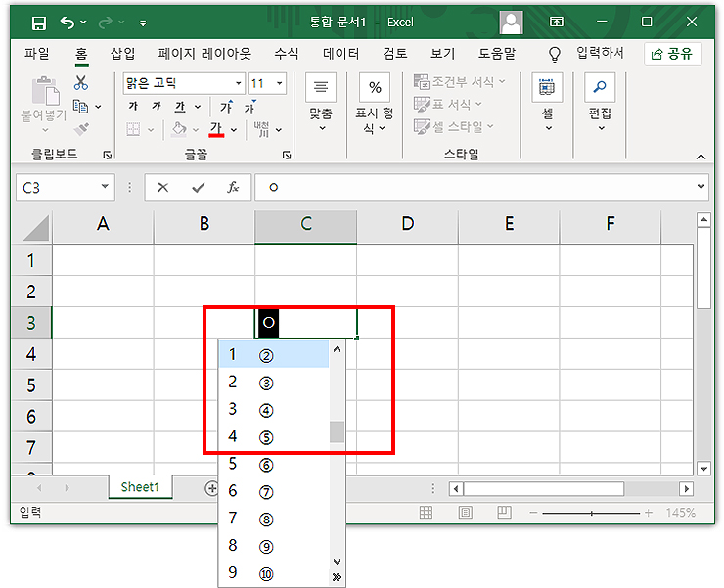Toggle underline 가 formatting
This screenshot has height=588, width=724.
click(x=180, y=107)
